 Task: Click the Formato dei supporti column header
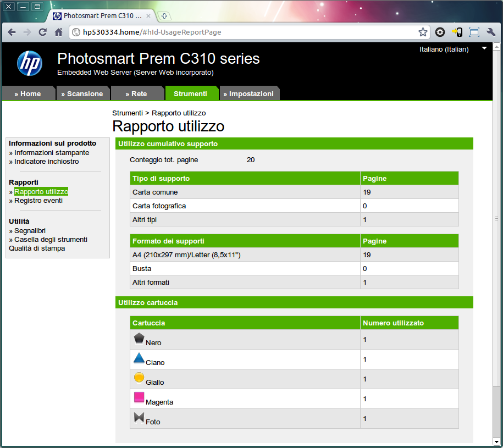point(245,241)
